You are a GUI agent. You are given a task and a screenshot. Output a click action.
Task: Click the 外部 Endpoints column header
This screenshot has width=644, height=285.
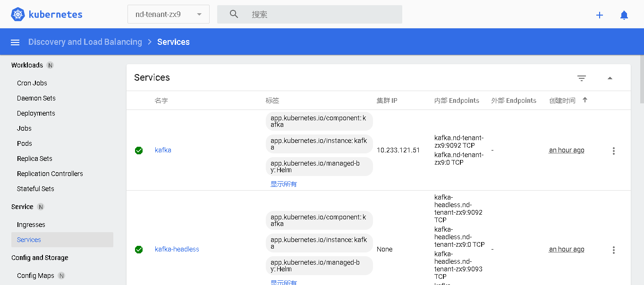(x=514, y=101)
